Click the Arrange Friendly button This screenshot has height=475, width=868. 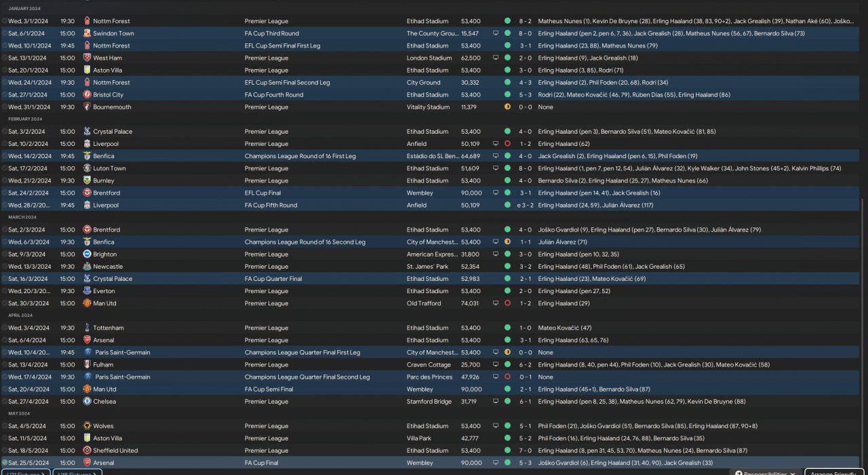tap(834, 473)
